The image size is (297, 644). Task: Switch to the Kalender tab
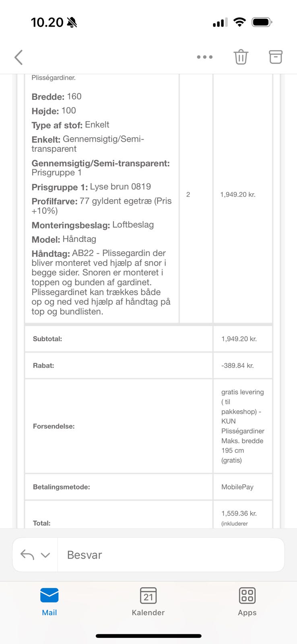coord(148,602)
